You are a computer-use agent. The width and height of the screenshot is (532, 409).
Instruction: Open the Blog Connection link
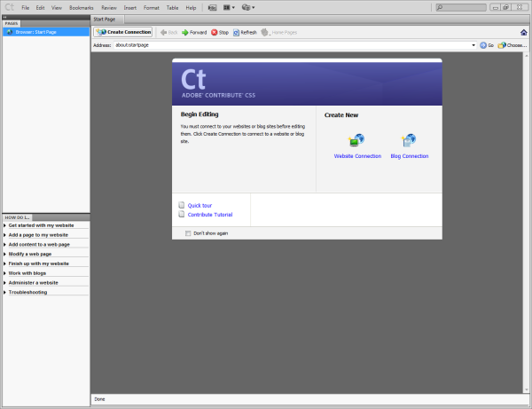[410, 156]
